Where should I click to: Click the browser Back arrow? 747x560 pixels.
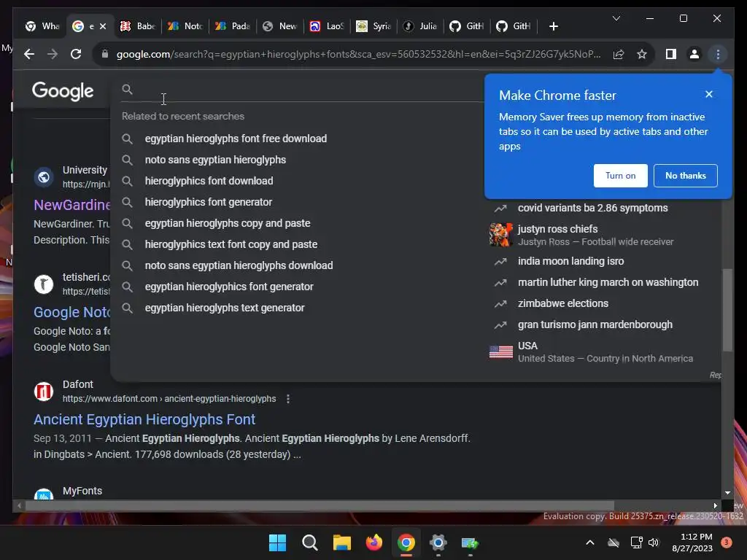click(29, 54)
